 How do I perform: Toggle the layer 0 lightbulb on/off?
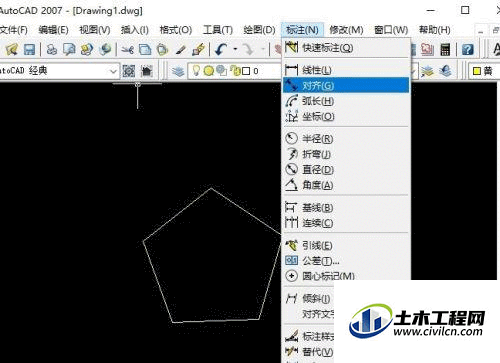pyautogui.click(x=197, y=70)
